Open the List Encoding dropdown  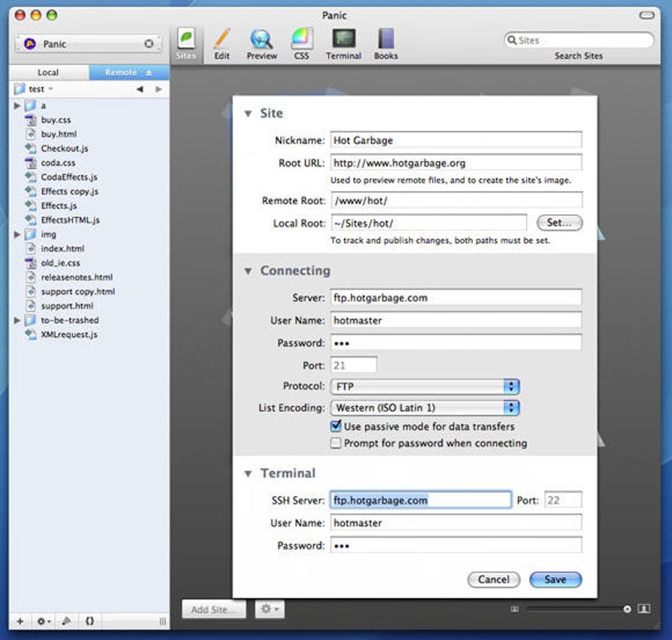point(425,408)
